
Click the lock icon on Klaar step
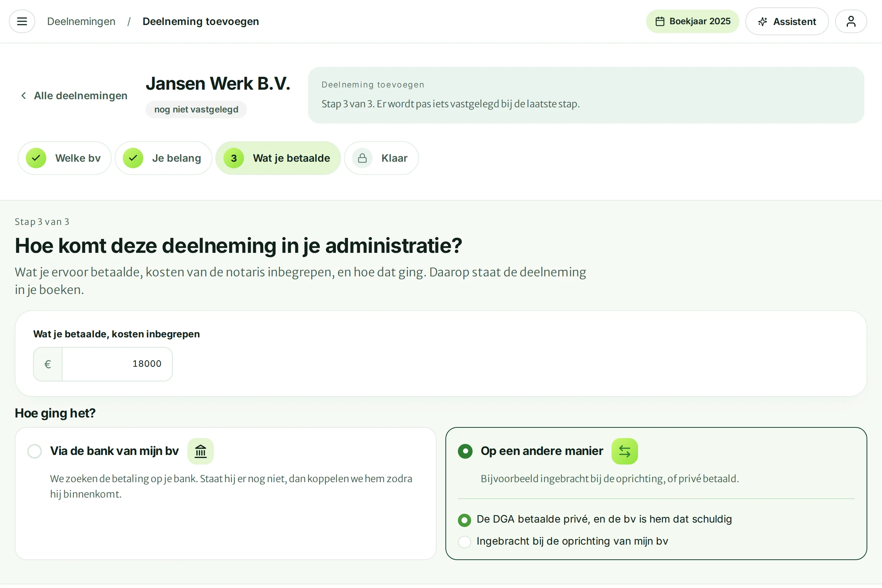click(362, 158)
